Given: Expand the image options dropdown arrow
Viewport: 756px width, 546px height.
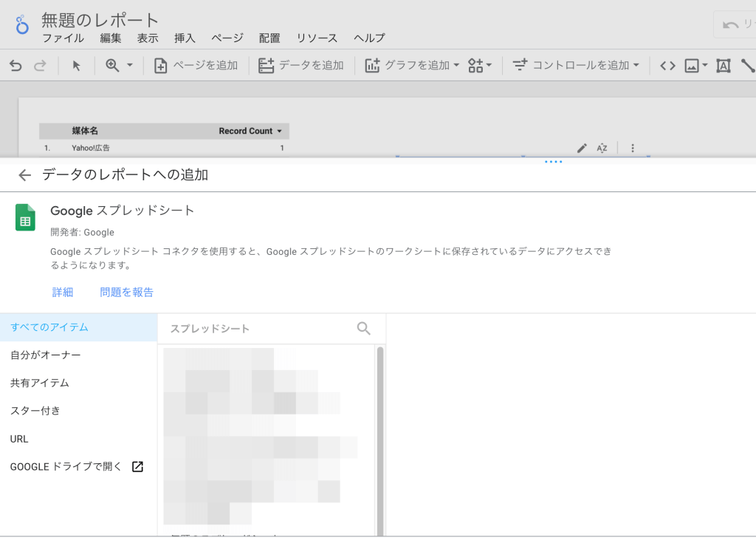Looking at the screenshot, I should click(704, 65).
